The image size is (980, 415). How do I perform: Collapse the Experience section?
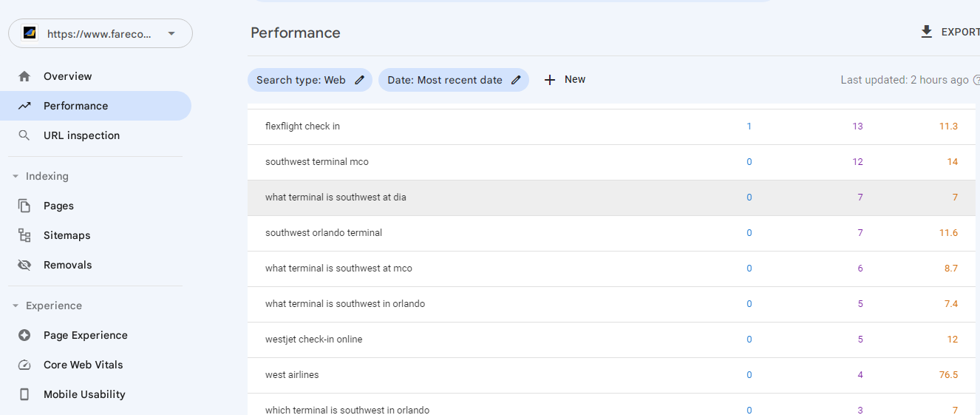pos(16,306)
